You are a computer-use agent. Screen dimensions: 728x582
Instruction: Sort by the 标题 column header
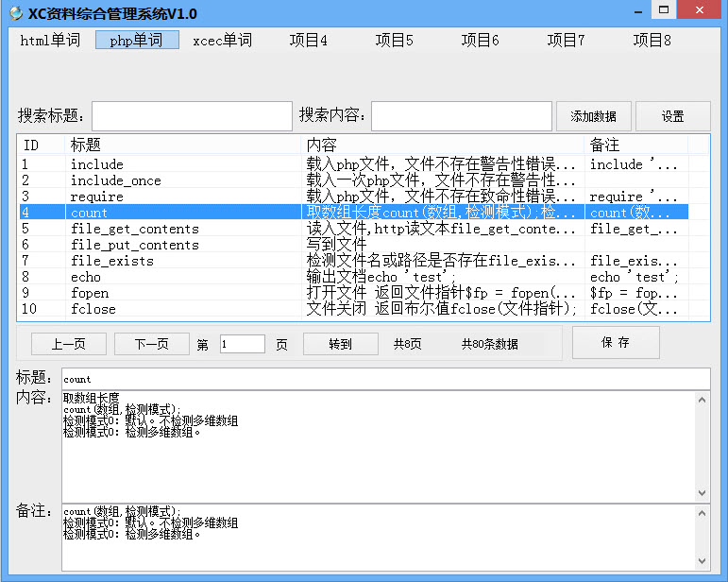[x=182, y=145]
